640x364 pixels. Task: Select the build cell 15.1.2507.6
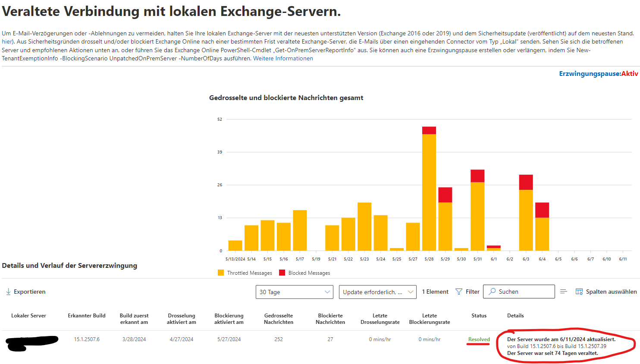tap(87, 339)
